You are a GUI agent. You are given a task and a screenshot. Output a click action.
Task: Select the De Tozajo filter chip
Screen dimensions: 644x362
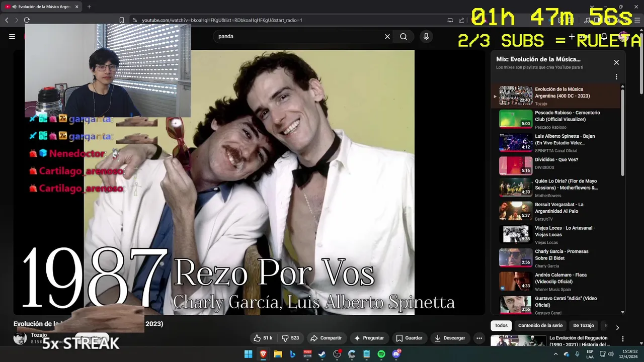click(x=584, y=325)
